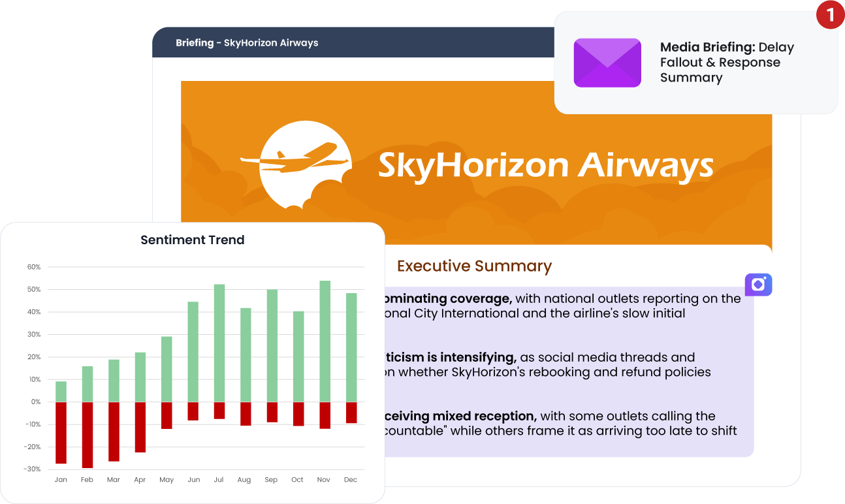The width and height of the screenshot is (845, 504).
Task: Click the purple AI icon beside Executive Summary
Action: pos(758,285)
